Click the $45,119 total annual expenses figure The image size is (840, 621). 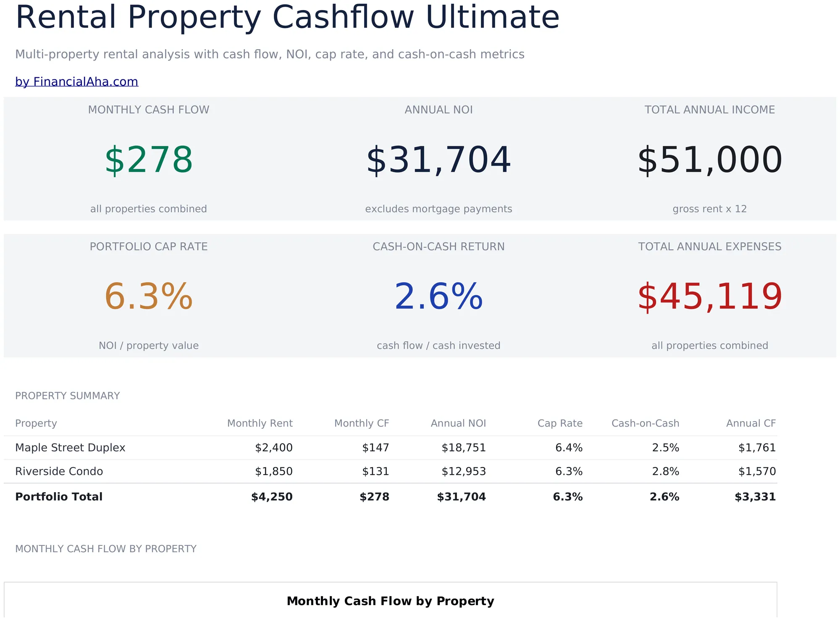(710, 296)
